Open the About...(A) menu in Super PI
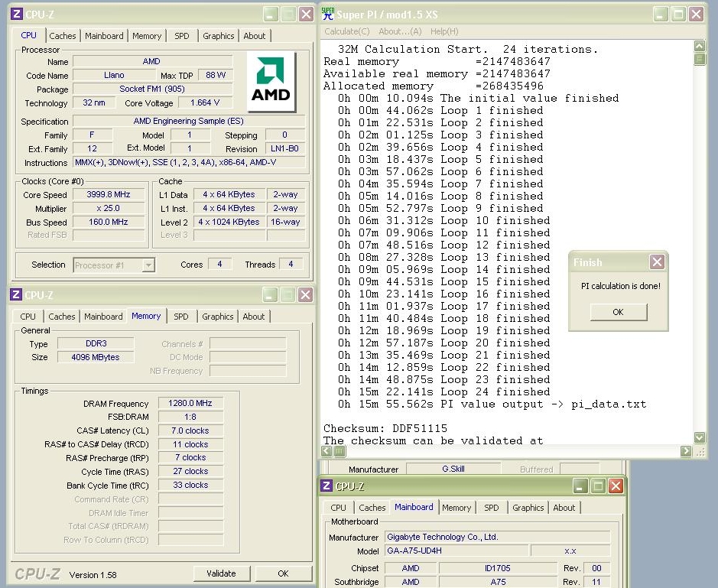Image resolution: width=718 pixels, height=588 pixels. click(x=400, y=31)
